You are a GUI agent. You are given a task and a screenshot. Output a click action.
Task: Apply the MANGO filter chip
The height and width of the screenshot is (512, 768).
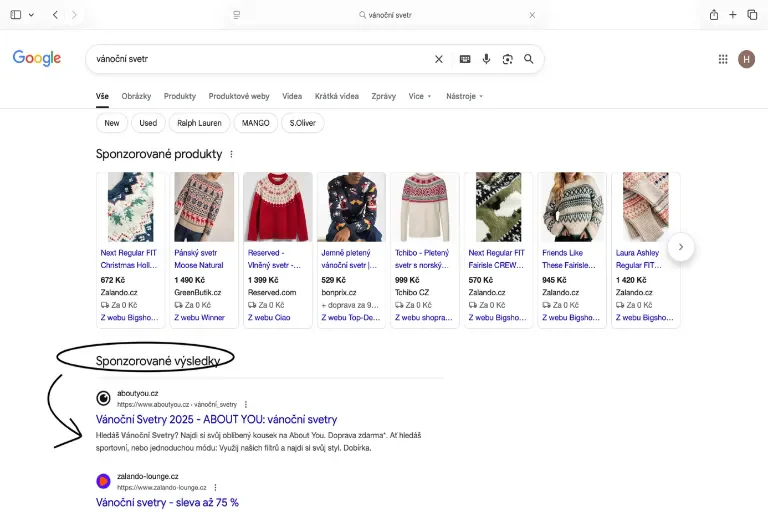click(256, 123)
